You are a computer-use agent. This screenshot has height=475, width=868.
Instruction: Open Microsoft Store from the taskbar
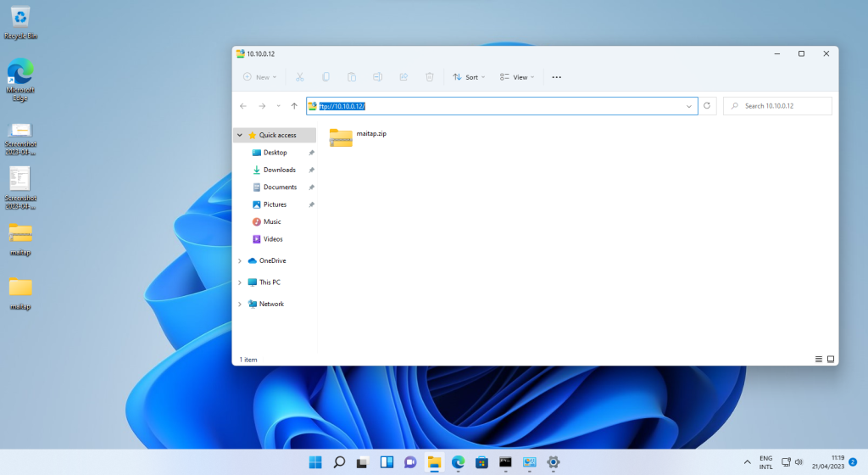tap(481, 462)
